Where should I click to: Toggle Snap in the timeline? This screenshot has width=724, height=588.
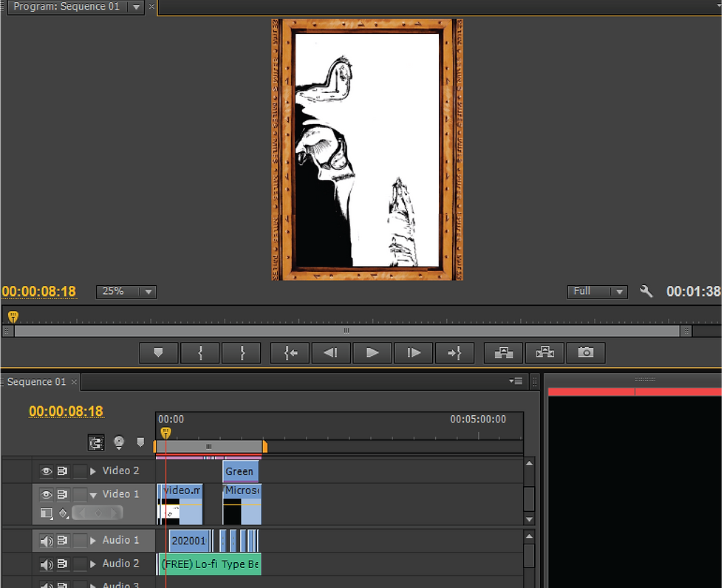[x=96, y=443]
